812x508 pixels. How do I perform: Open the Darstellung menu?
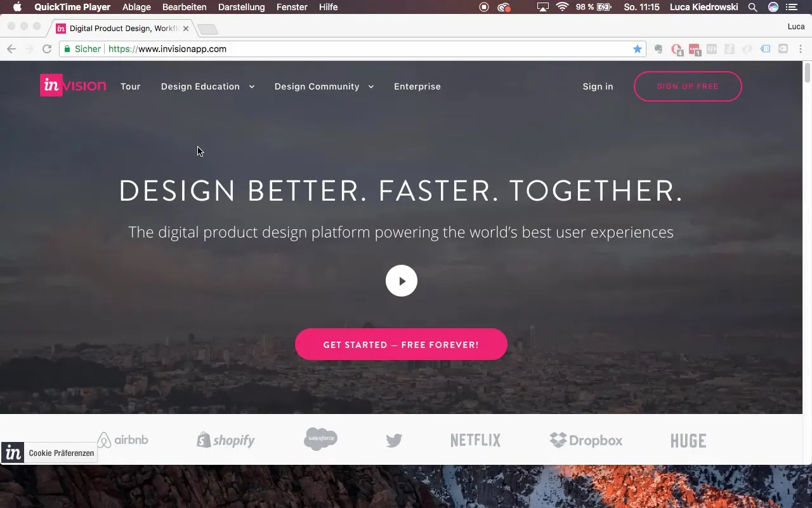pos(242,7)
